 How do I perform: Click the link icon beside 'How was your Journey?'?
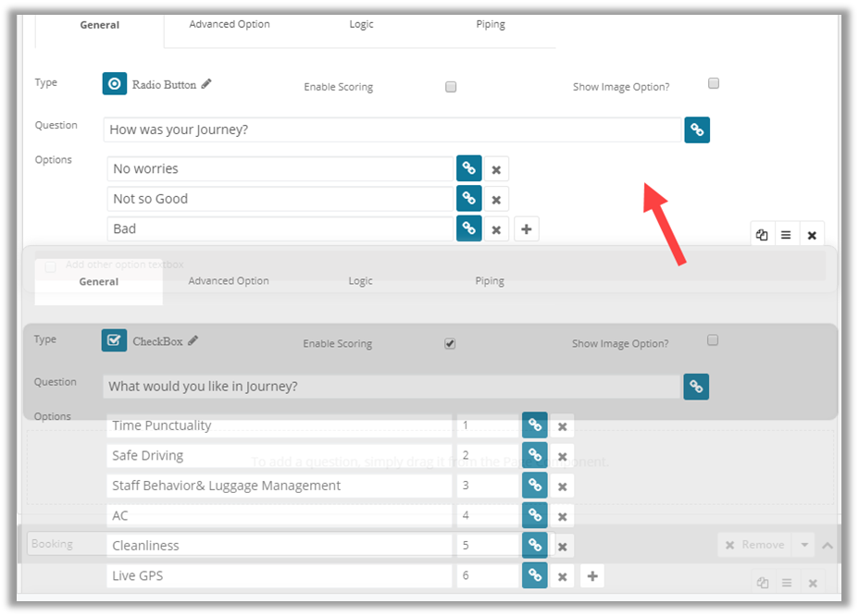click(697, 129)
